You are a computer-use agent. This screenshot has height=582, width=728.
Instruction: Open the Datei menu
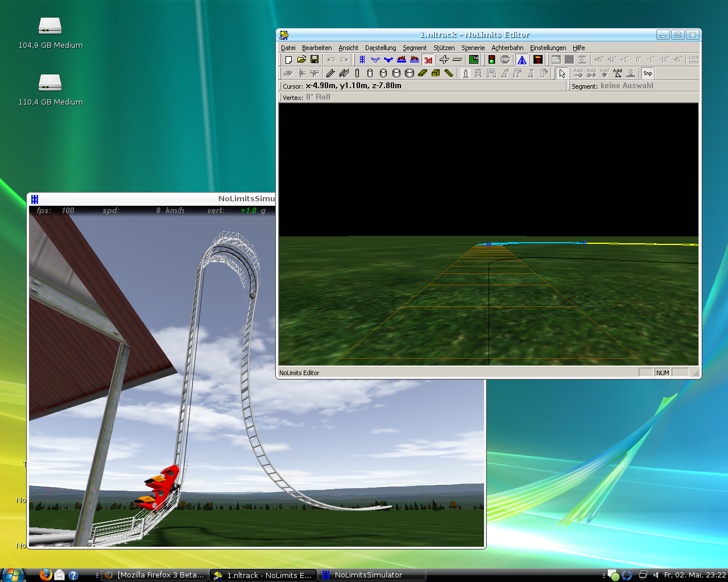pyautogui.click(x=288, y=48)
